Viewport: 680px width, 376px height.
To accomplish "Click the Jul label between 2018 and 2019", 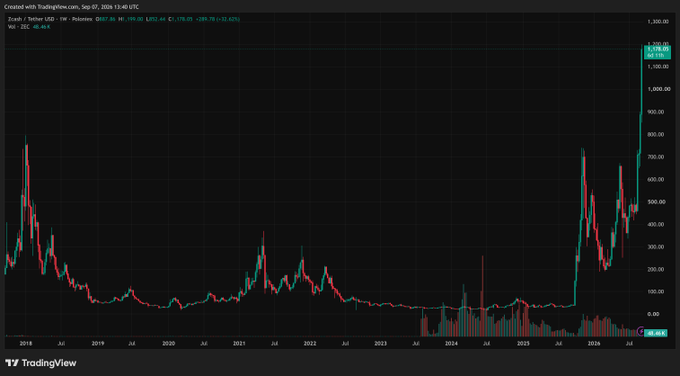I will click(x=61, y=343).
